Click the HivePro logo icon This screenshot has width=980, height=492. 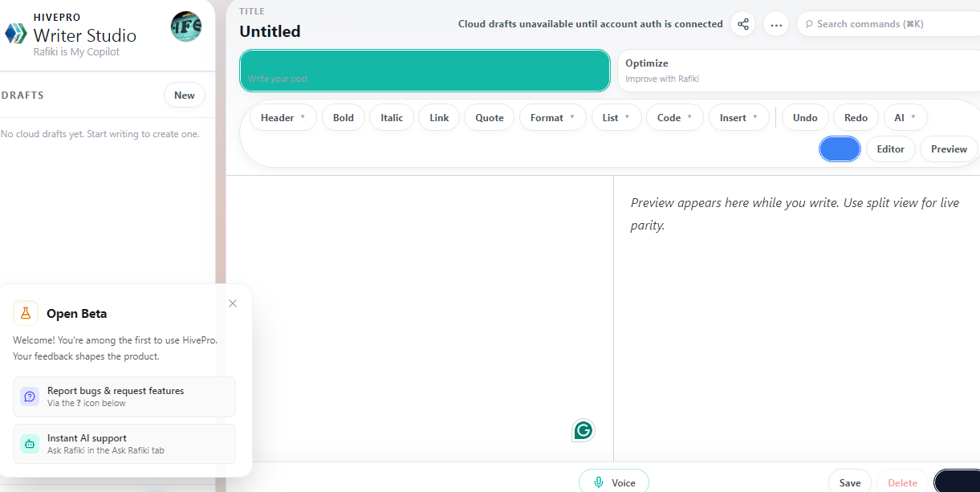16,33
